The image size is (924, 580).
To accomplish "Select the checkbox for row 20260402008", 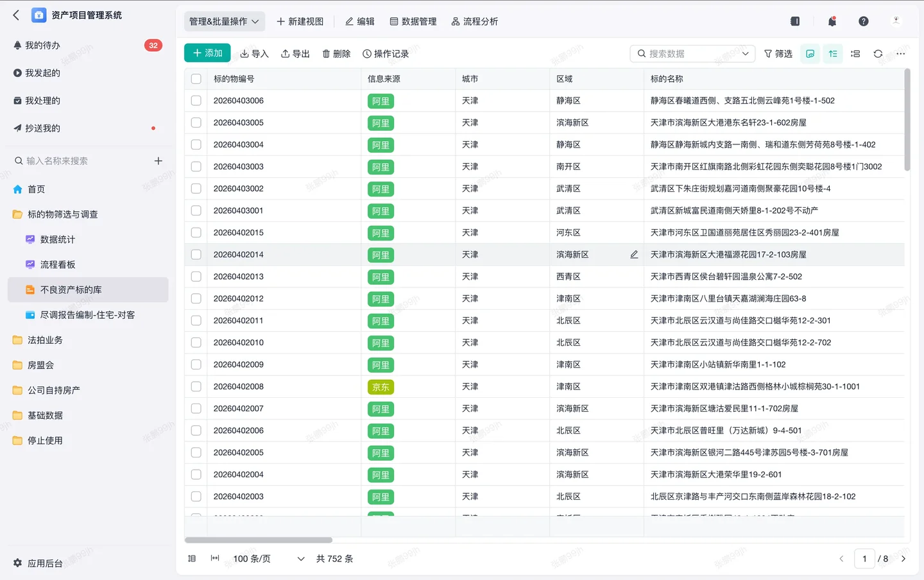I will click(196, 387).
